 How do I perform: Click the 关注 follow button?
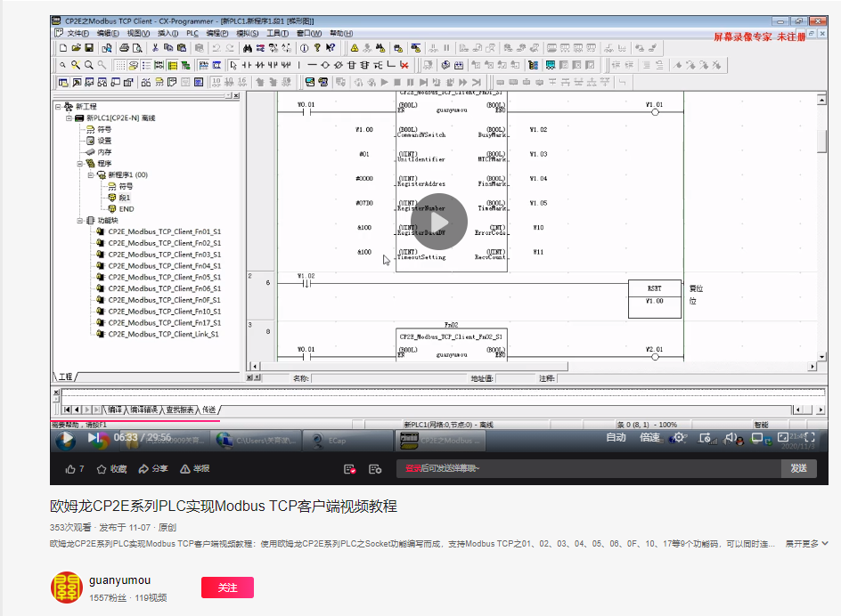tap(227, 588)
